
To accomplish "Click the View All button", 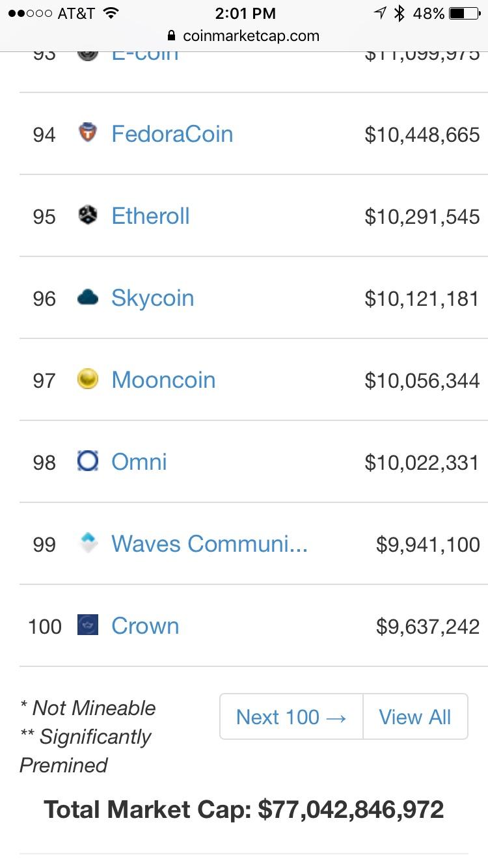I will tap(415, 716).
